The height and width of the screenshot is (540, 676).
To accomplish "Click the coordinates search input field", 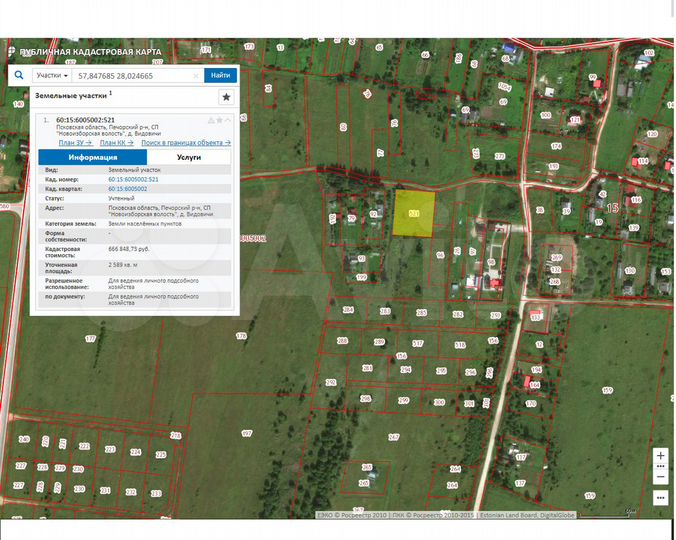I will 130,75.
